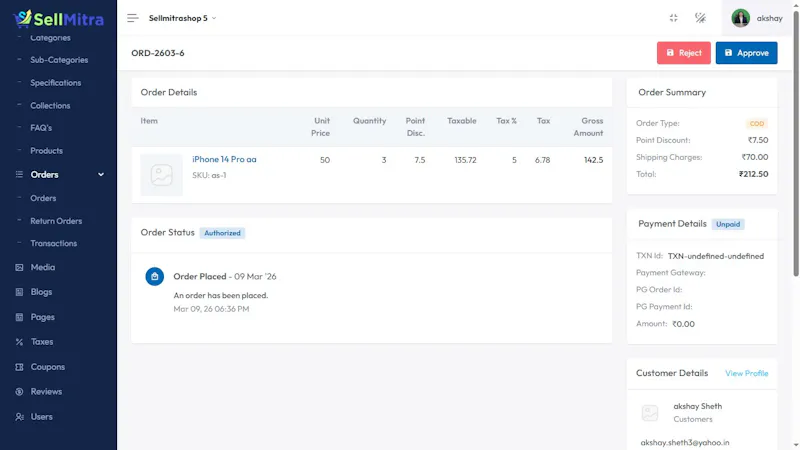Click the Unpaid payment badge

(728, 224)
